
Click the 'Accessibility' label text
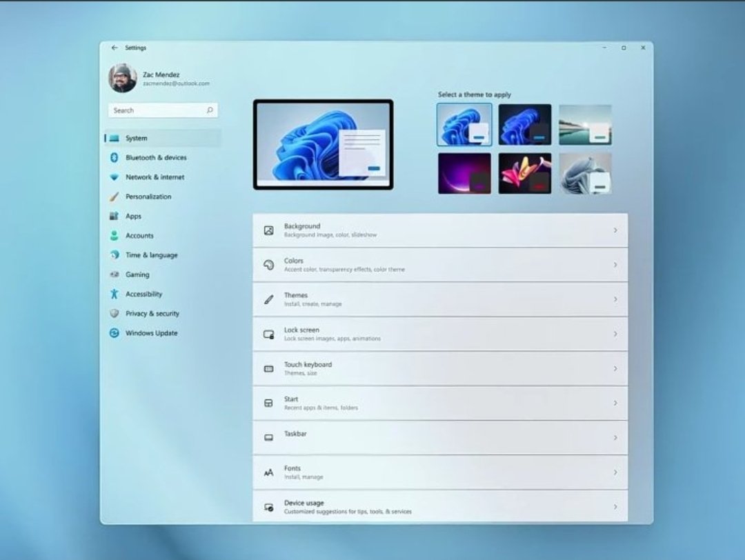coord(143,294)
